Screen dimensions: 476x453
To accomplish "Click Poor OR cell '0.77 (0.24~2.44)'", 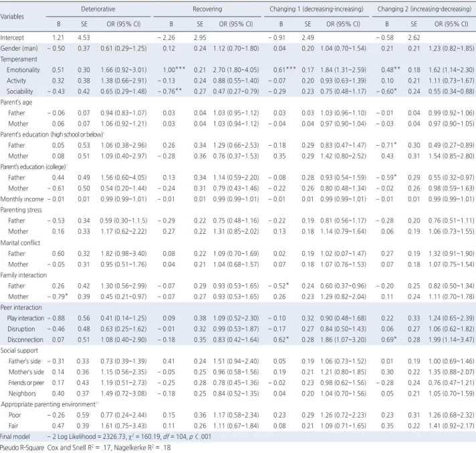I will (x=124, y=415).
